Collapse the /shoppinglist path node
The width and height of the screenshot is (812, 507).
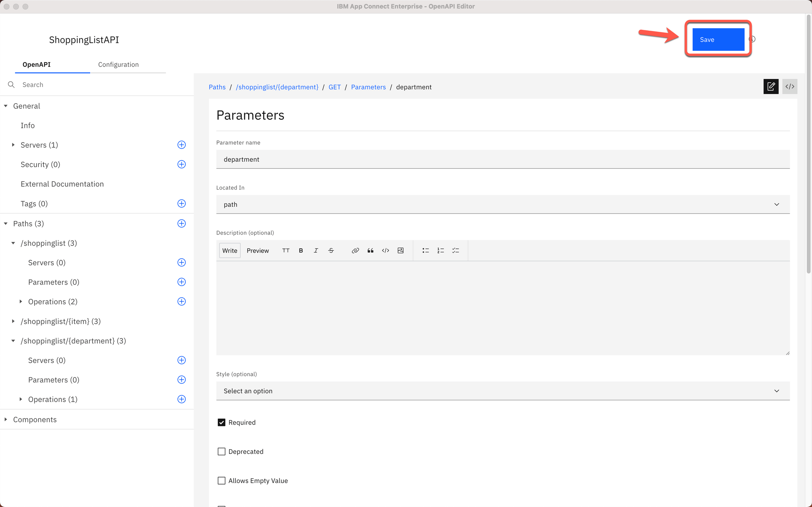[13, 243]
